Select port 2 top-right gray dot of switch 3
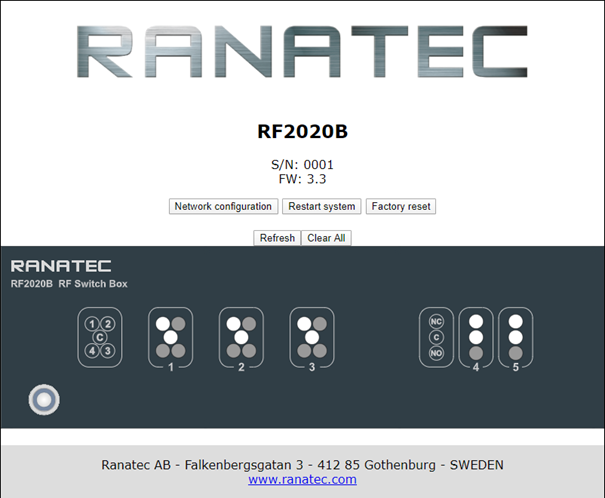Image resolution: width=605 pixels, height=498 pixels. tap(319, 324)
